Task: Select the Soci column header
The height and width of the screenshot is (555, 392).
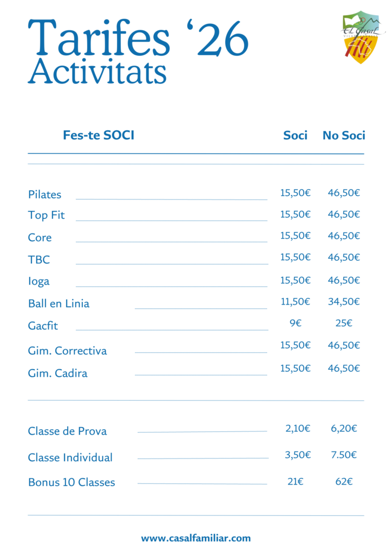Action: [x=295, y=135]
